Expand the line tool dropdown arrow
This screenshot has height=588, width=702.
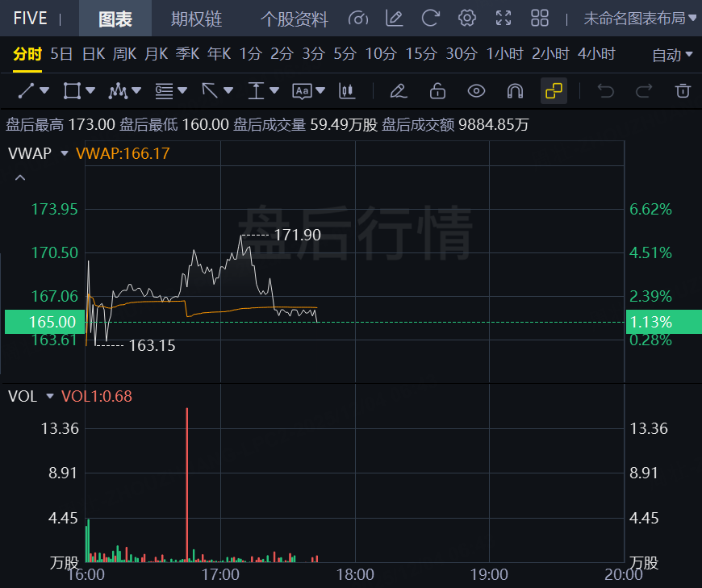point(44,91)
